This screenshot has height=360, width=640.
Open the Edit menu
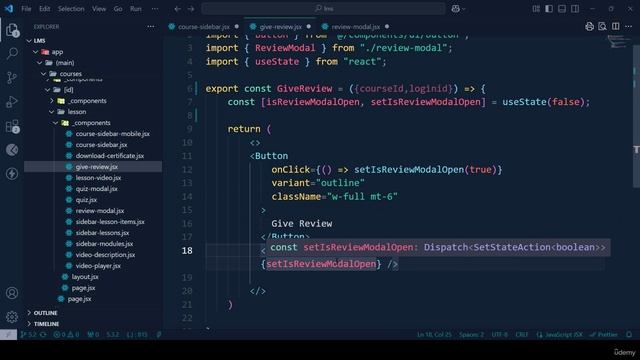point(44,9)
